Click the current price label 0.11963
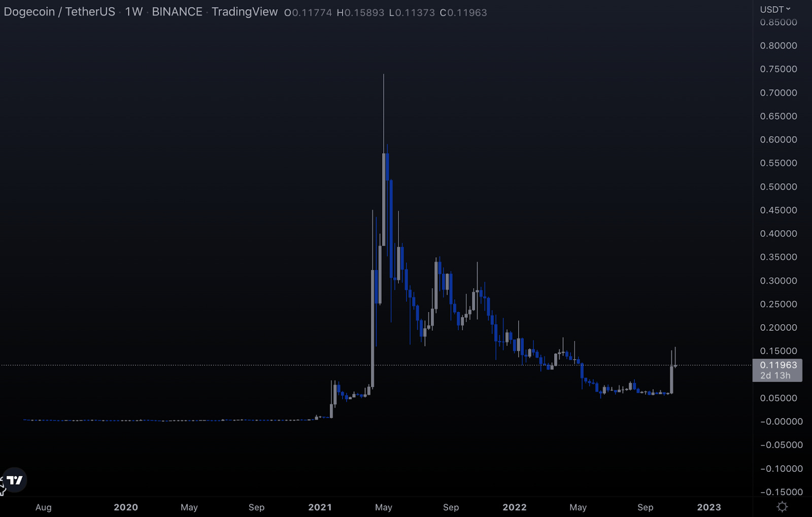The height and width of the screenshot is (517, 812). (x=778, y=365)
